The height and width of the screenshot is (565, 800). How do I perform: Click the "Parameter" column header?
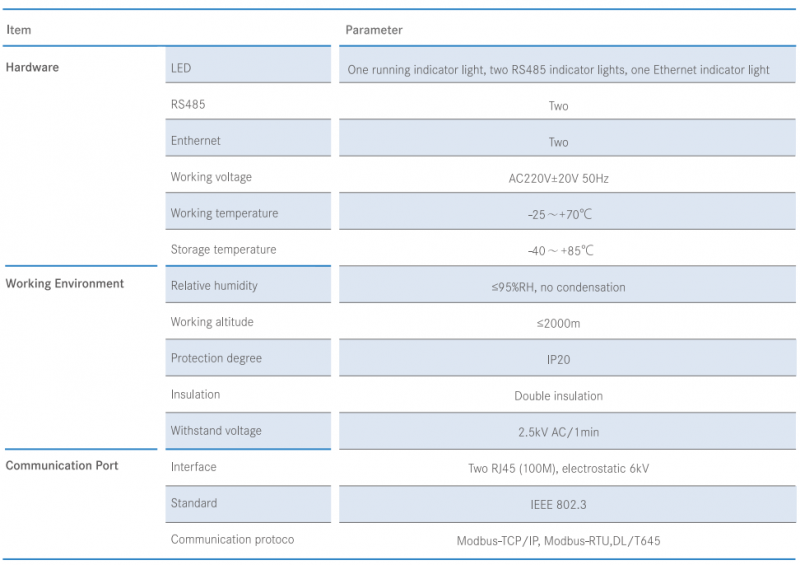point(374,30)
